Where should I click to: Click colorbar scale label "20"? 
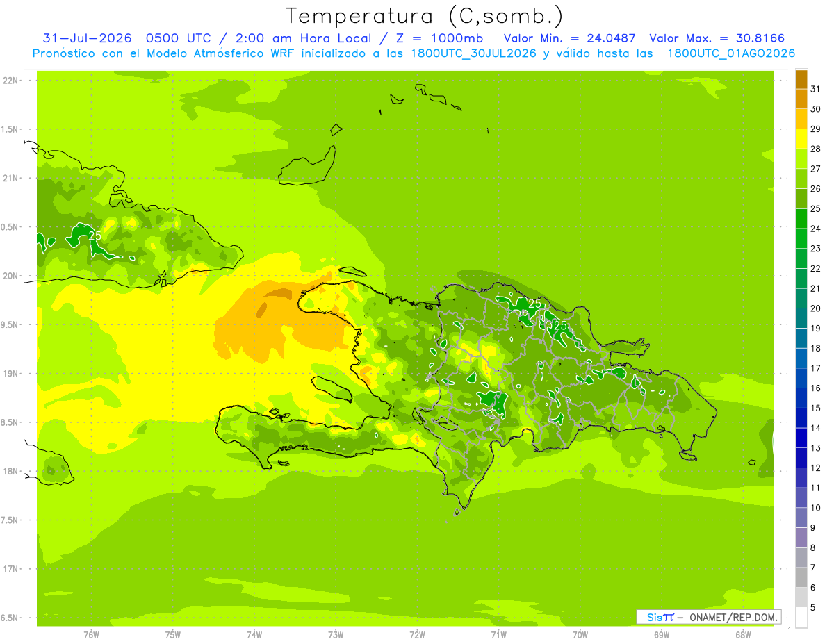point(815,308)
